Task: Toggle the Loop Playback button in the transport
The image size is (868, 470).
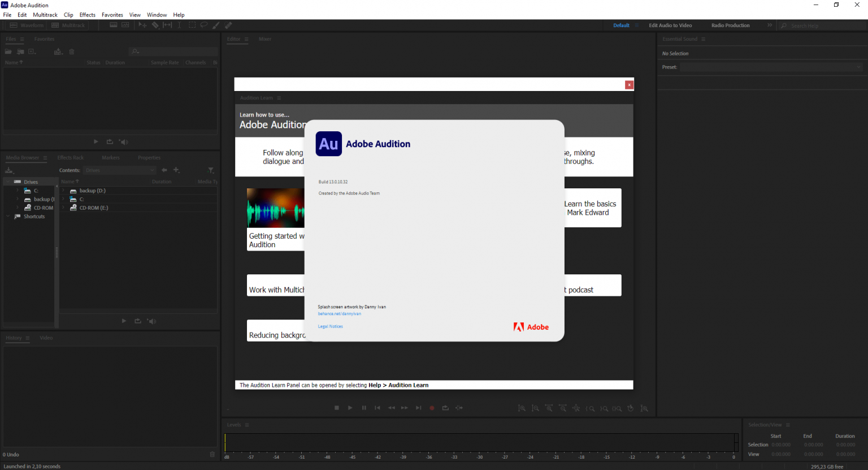Action: click(x=445, y=408)
